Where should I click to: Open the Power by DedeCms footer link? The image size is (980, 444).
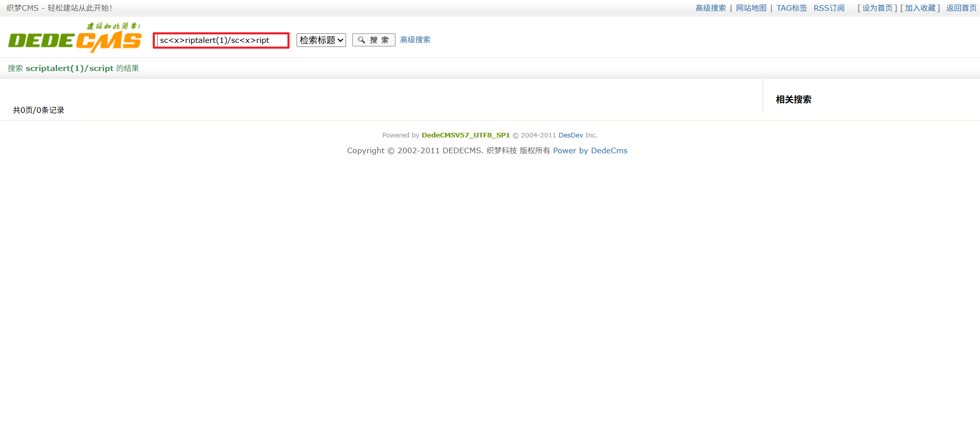pyautogui.click(x=590, y=151)
